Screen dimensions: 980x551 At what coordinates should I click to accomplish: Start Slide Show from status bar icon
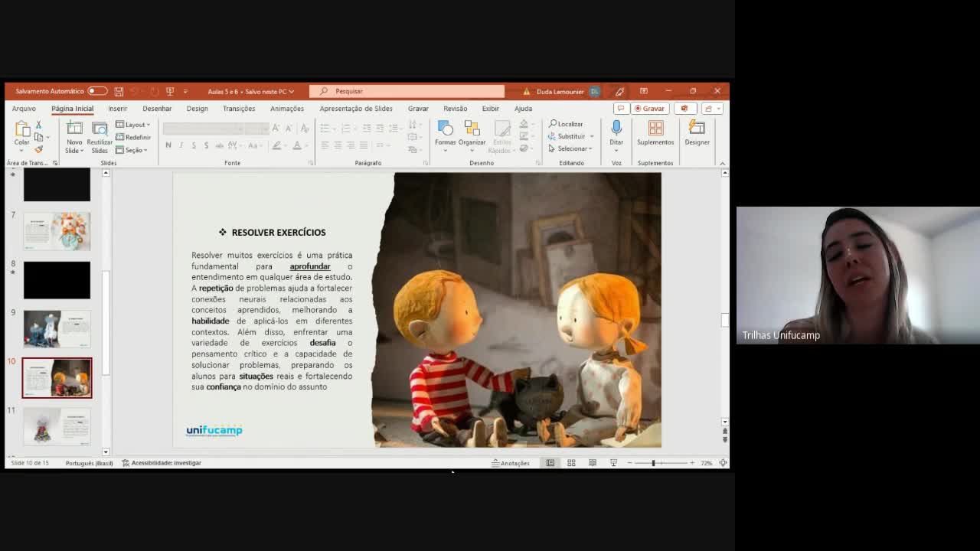pyautogui.click(x=613, y=463)
